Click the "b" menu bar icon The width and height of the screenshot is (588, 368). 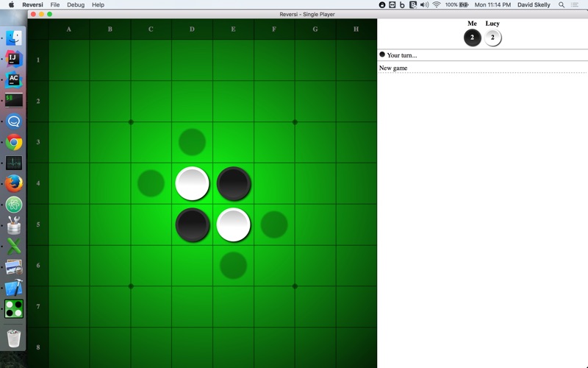(402, 5)
